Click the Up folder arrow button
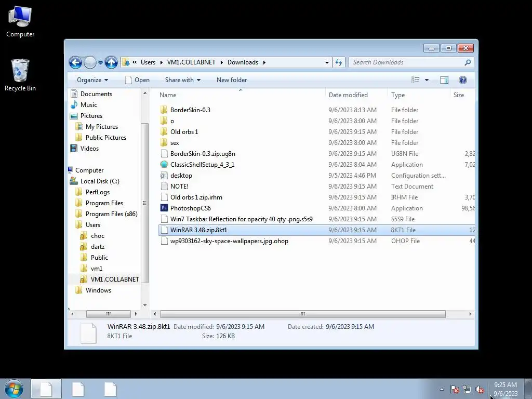The height and width of the screenshot is (399, 532). click(x=111, y=62)
